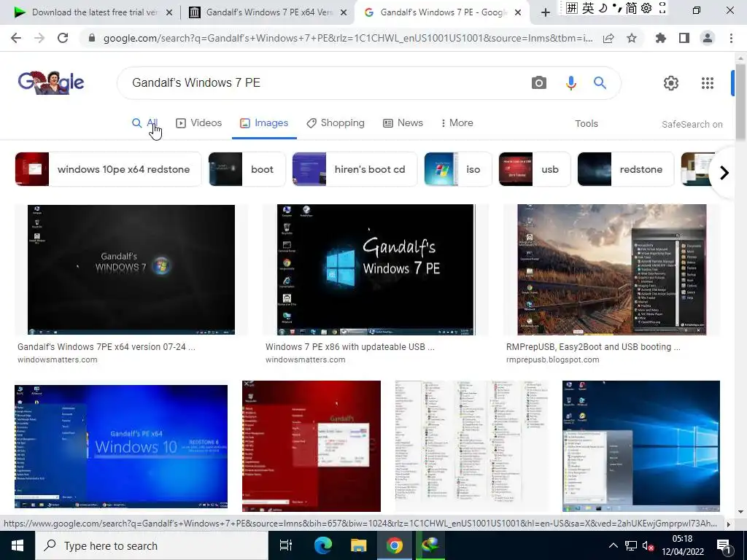Image resolution: width=747 pixels, height=560 pixels.
Task: Open search Tools options
Action: pos(586,124)
